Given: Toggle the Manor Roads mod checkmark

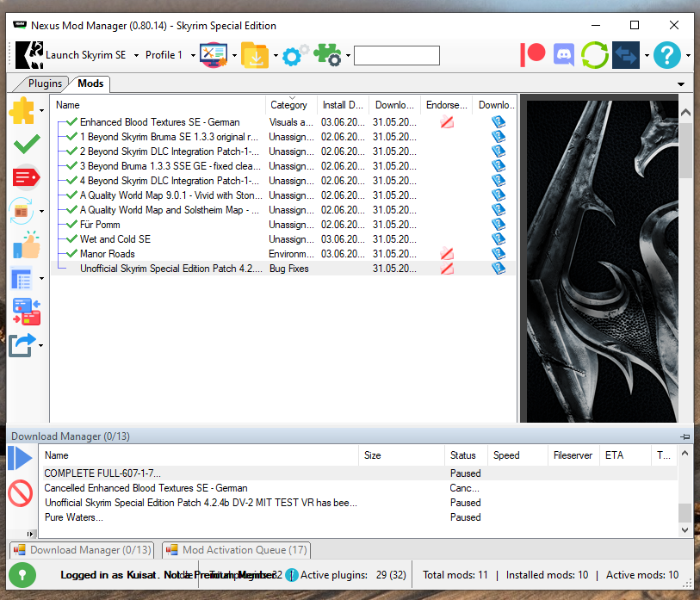Looking at the screenshot, I should tap(71, 254).
